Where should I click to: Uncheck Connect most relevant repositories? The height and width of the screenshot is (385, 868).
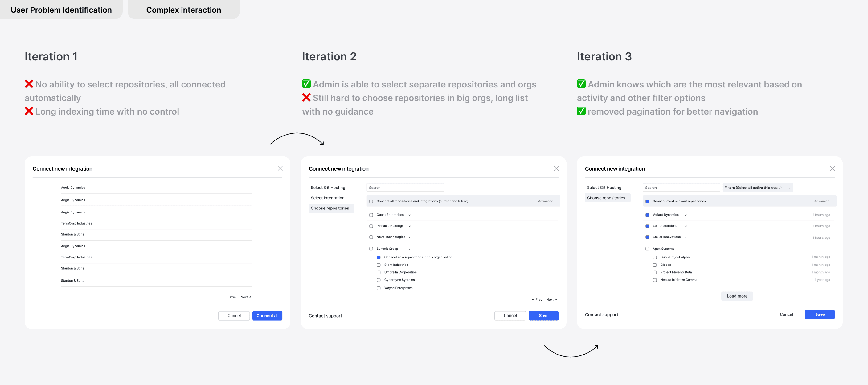coord(647,201)
